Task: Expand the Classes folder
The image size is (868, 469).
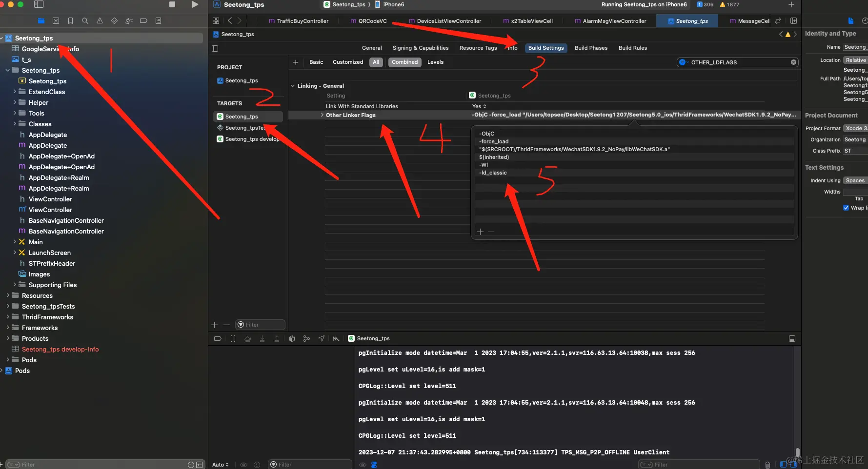Action: click(15, 124)
